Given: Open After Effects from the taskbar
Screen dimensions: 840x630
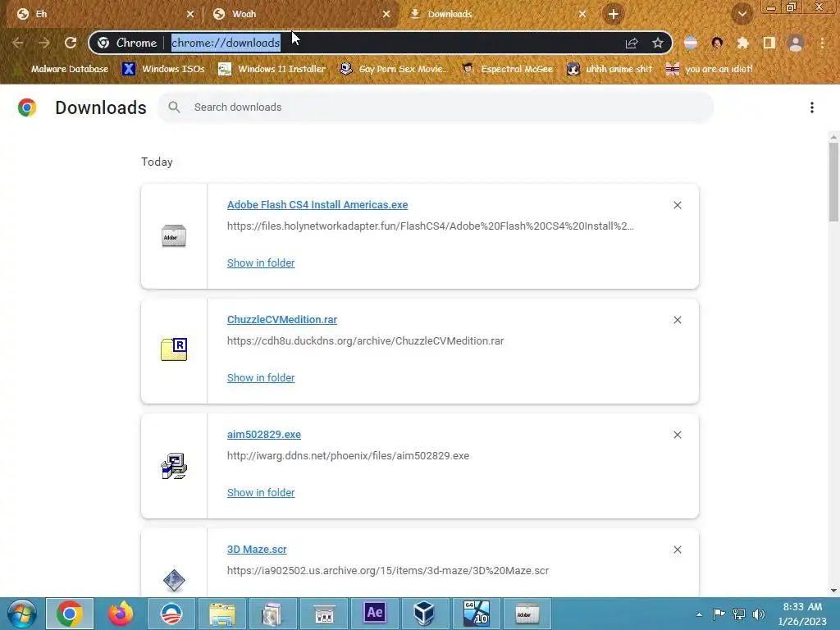Looking at the screenshot, I should (375, 614).
